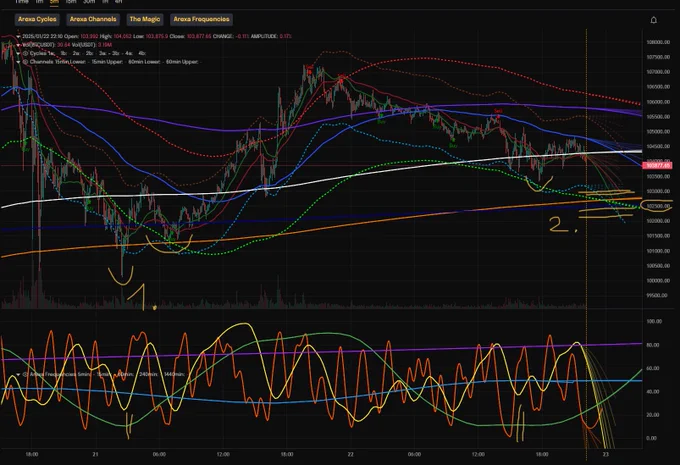
Task: Click the 20.00 oscillator axis label
Action: (654, 415)
